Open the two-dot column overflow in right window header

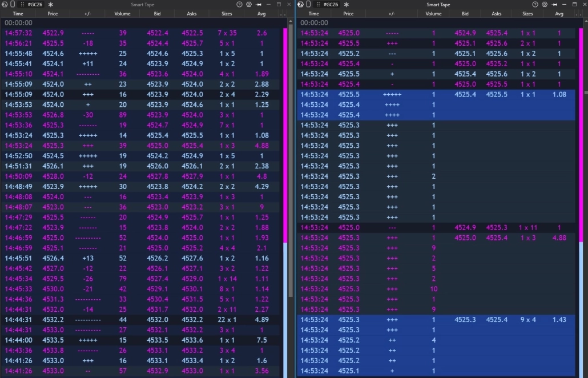578,14
